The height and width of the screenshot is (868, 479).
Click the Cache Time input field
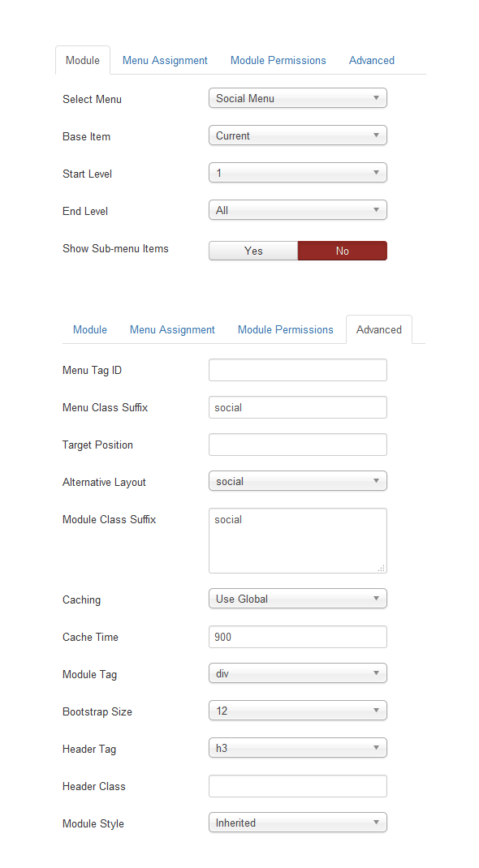tap(298, 637)
